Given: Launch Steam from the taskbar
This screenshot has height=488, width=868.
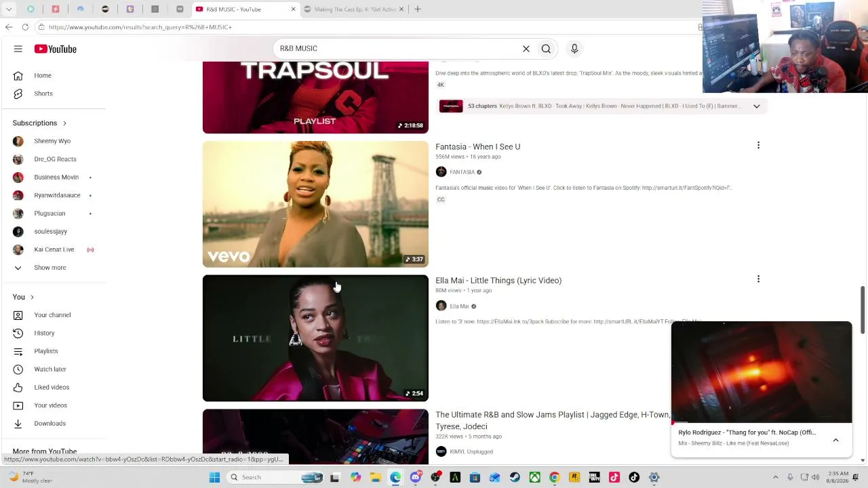Looking at the screenshot, I should [515, 477].
